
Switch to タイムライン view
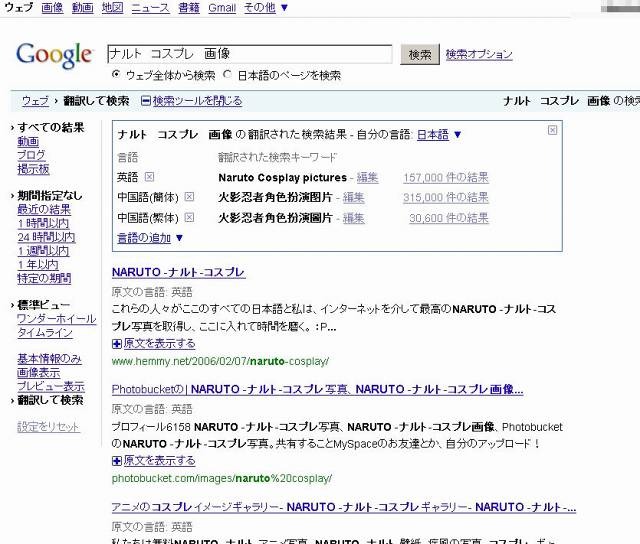(x=45, y=333)
